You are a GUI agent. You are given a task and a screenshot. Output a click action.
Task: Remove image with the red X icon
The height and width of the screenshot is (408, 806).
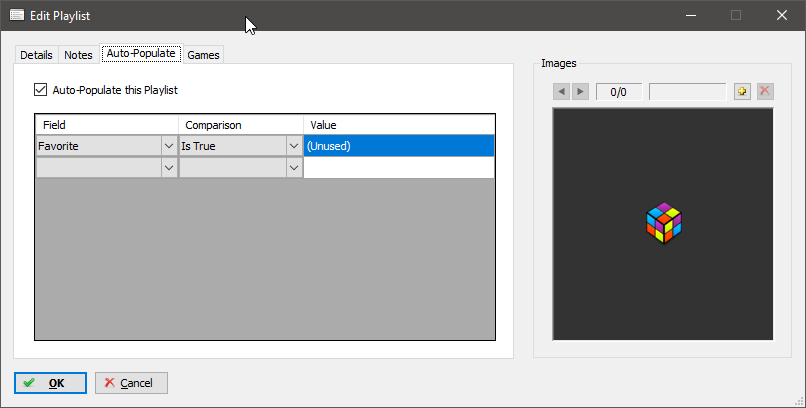coord(765,91)
